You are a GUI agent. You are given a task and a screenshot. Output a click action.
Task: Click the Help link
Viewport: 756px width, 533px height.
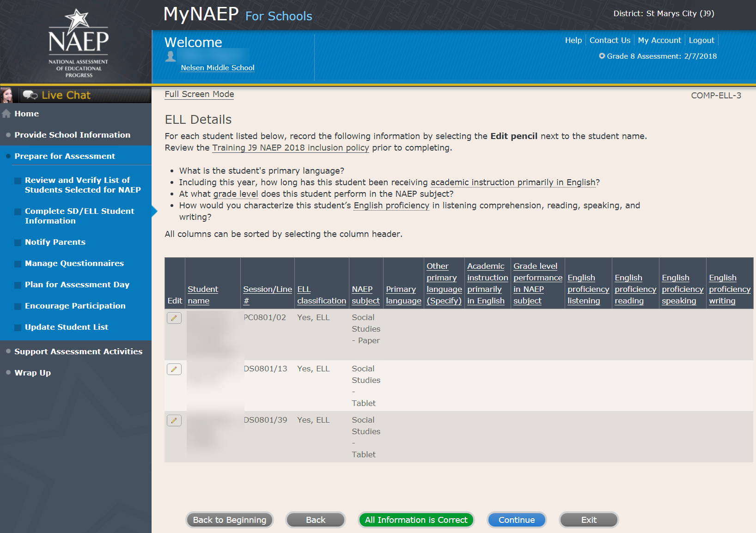tap(573, 40)
